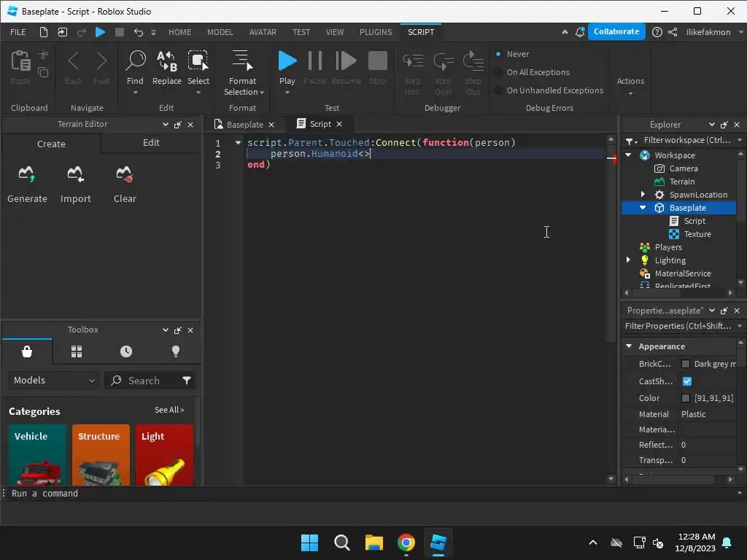Switch to the HOME ribbon tab
The image size is (747, 560).
[179, 32]
